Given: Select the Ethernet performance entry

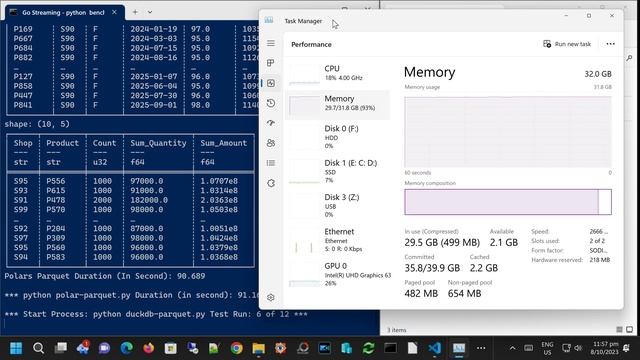Looking at the screenshot, I should (x=338, y=240).
